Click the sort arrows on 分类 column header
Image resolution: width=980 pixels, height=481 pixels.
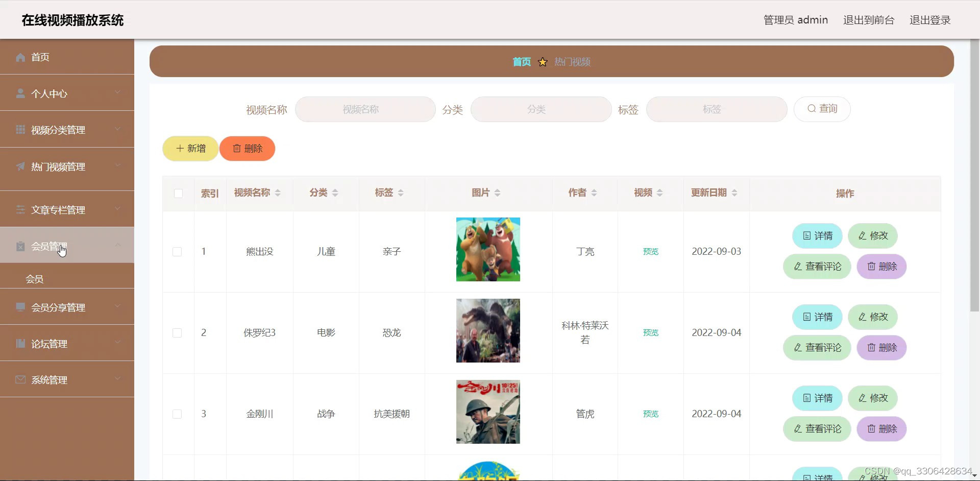(335, 193)
